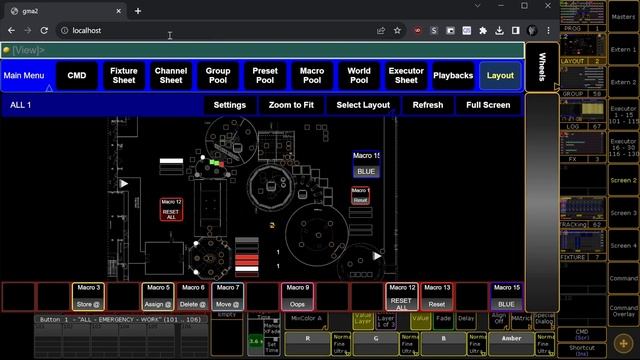Run Macro 13 Reset in macro bar
The height and width of the screenshot is (360, 640).
point(436,296)
